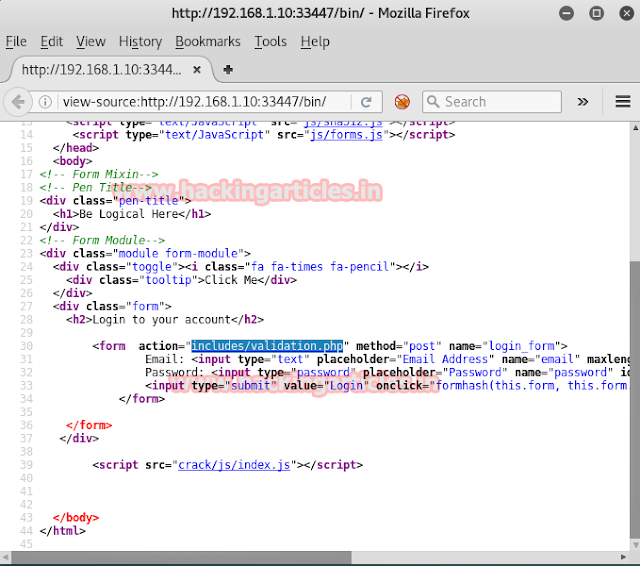
Task: Open the View menu
Action: point(91,42)
